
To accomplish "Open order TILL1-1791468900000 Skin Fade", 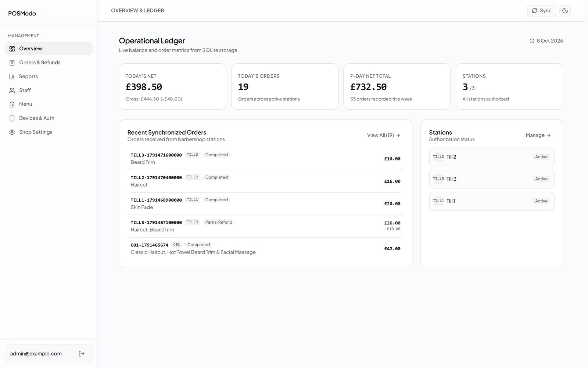I will [x=265, y=204].
